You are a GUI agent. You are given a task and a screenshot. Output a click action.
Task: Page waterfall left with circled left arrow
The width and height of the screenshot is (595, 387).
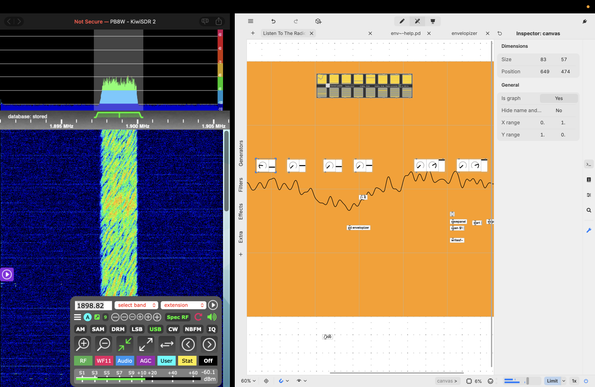(188, 344)
